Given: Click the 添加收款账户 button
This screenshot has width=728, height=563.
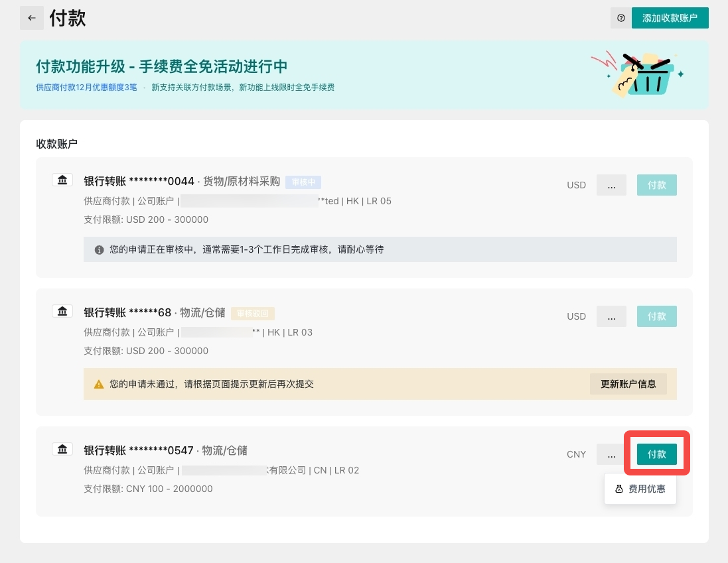Looking at the screenshot, I should 670,18.
